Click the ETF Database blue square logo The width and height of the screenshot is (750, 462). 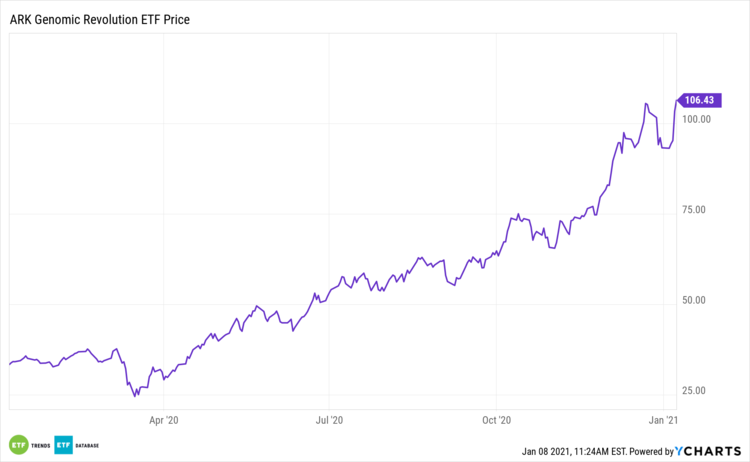tap(62, 444)
